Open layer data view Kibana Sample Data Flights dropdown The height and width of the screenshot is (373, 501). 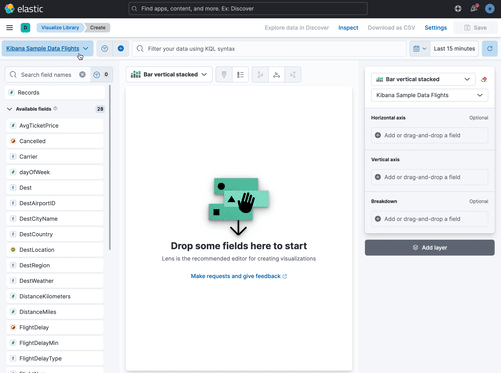429,95
